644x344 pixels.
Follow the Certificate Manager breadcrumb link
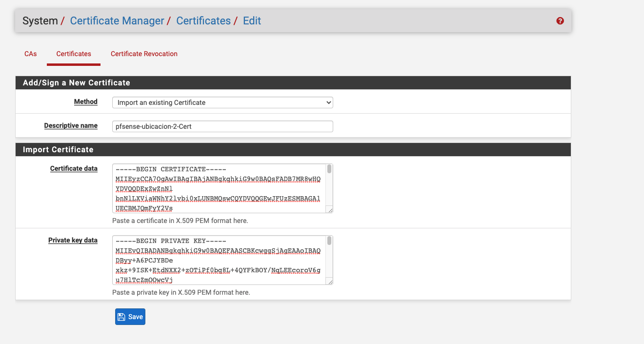(117, 21)
